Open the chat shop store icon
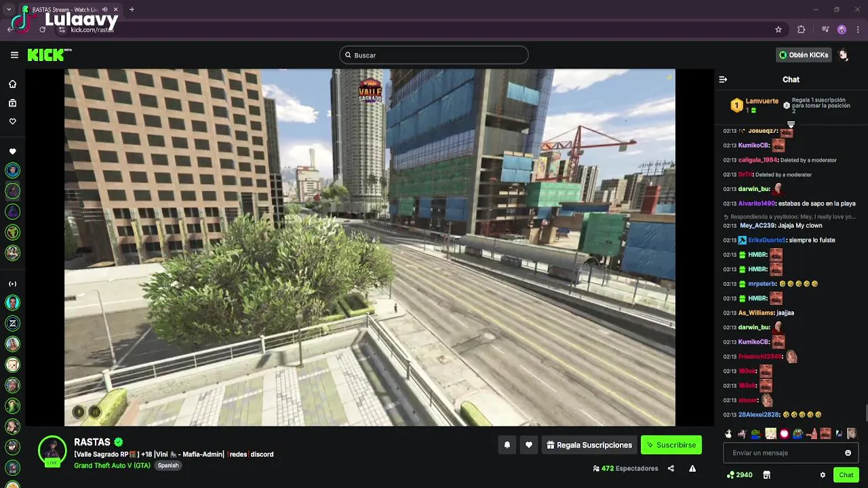The height and width of the screenshot is (488, 868). [x=766, y=475]
